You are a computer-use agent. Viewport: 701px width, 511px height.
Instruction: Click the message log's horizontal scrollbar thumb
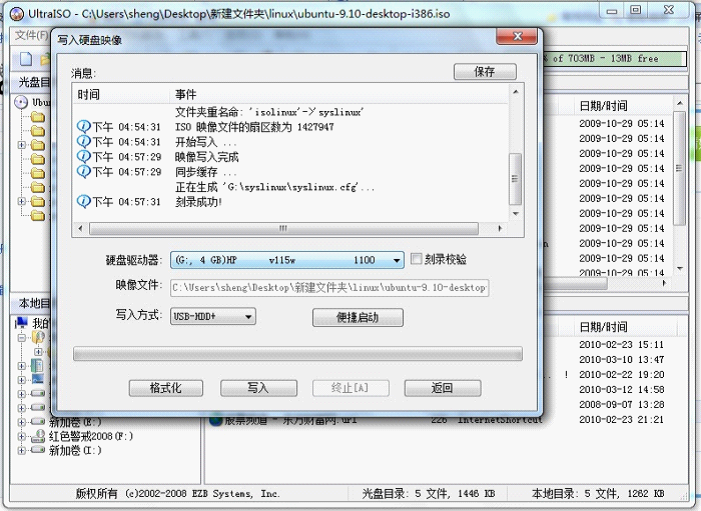click(283, 228)
